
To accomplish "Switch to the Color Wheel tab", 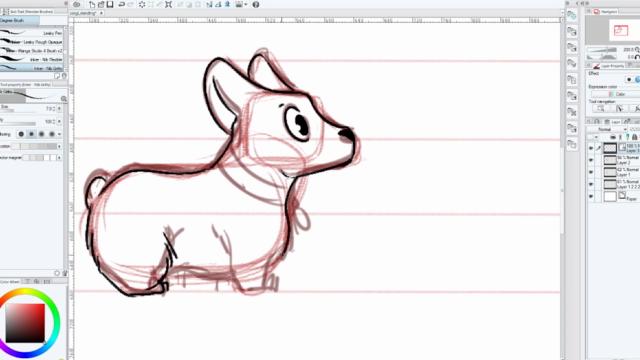I will (x=10, y=282).
